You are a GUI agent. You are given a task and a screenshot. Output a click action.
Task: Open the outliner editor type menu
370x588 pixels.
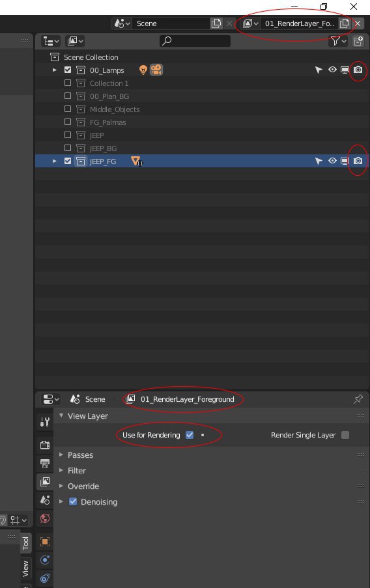(51, 41)
